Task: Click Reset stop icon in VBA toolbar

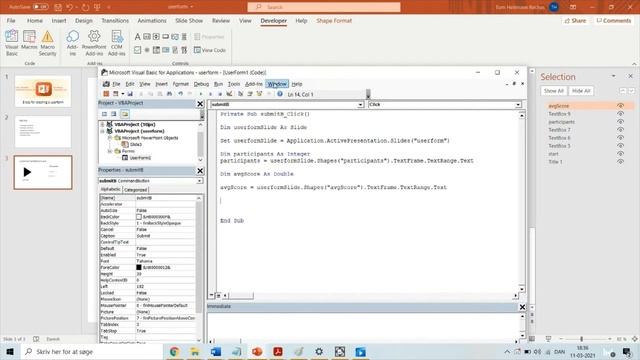Action: pyautogui.click(x=220, y=94)
